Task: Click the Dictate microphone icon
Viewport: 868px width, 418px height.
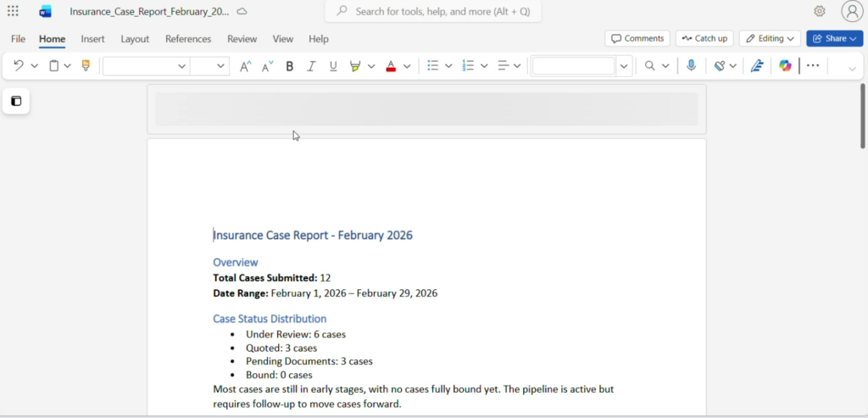Action: [x=692, y=66]
